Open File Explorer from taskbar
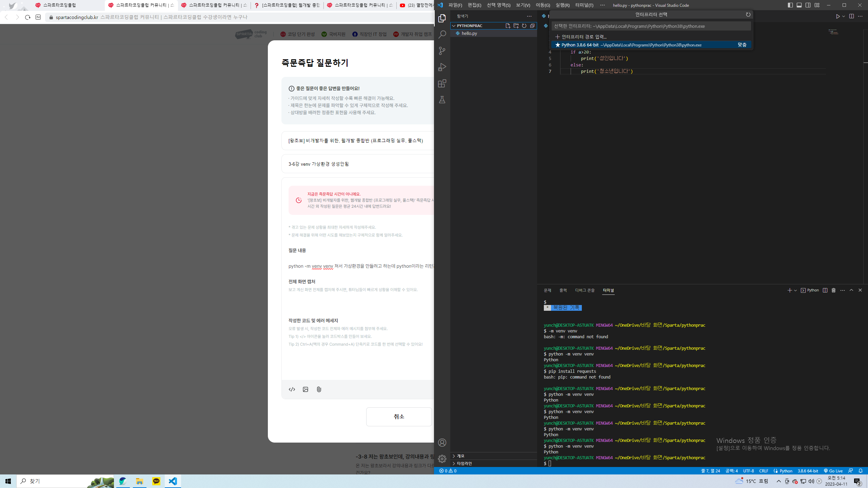The width and height of the screenshot is (868, 488). coord(139,481)
